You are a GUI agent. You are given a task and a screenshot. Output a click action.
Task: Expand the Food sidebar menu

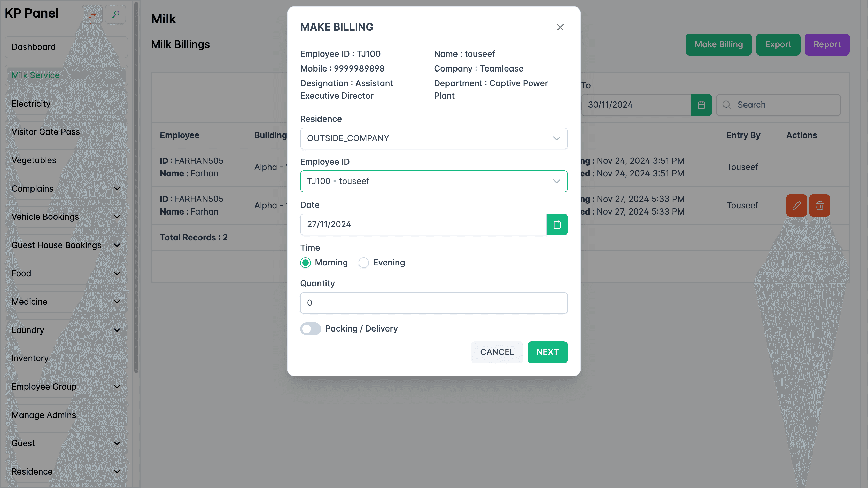[x=66, y=273]
